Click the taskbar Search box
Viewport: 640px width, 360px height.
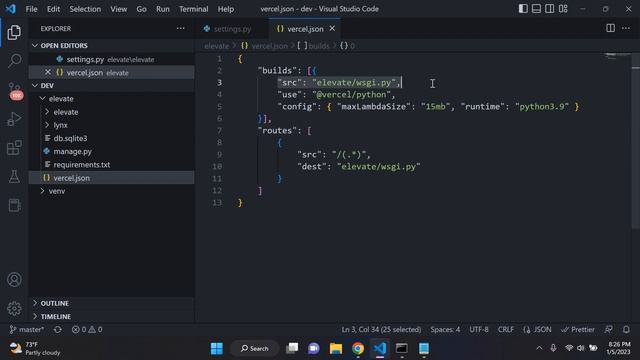click(255, 348)
